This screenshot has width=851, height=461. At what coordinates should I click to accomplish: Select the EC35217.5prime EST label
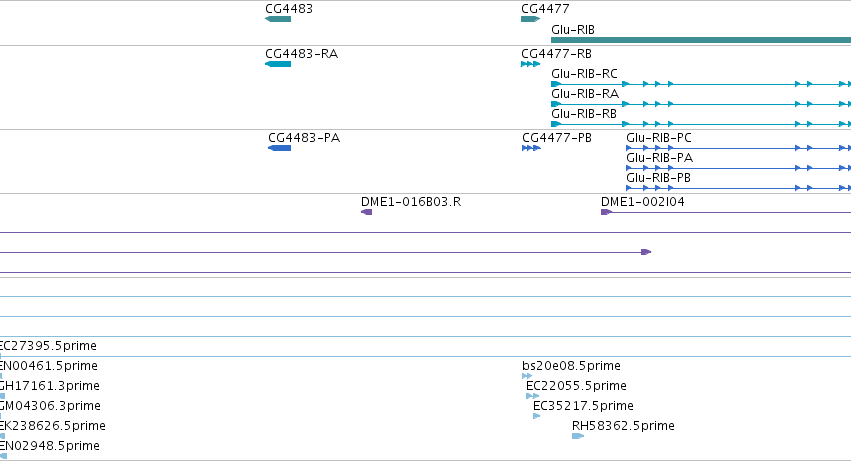coord(583,406)
